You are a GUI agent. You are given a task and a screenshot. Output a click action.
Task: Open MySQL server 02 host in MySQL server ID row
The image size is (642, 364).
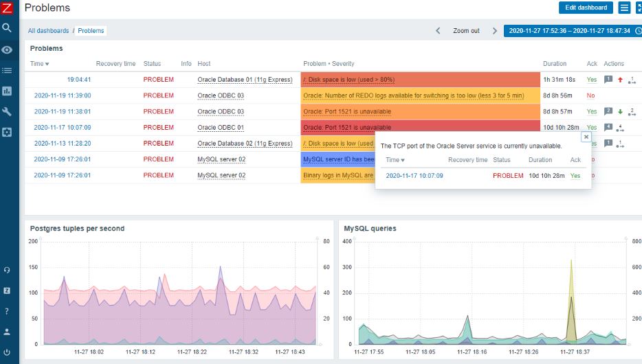(x=221, y=159)
